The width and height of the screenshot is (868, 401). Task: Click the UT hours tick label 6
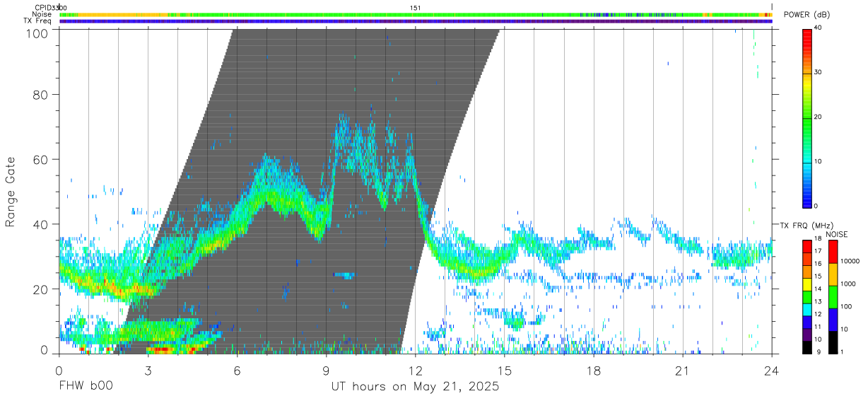[237, 370]
